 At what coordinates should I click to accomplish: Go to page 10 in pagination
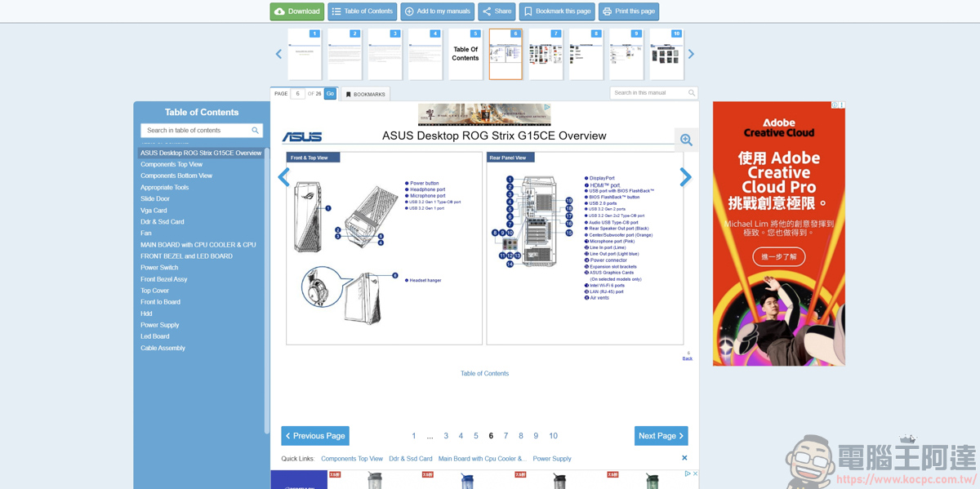coord(553,436)
